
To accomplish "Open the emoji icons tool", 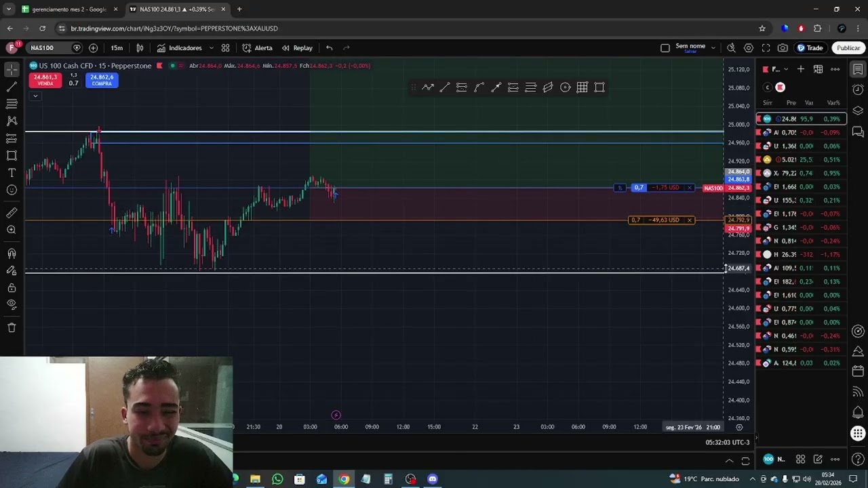I will tap(12, 190).
